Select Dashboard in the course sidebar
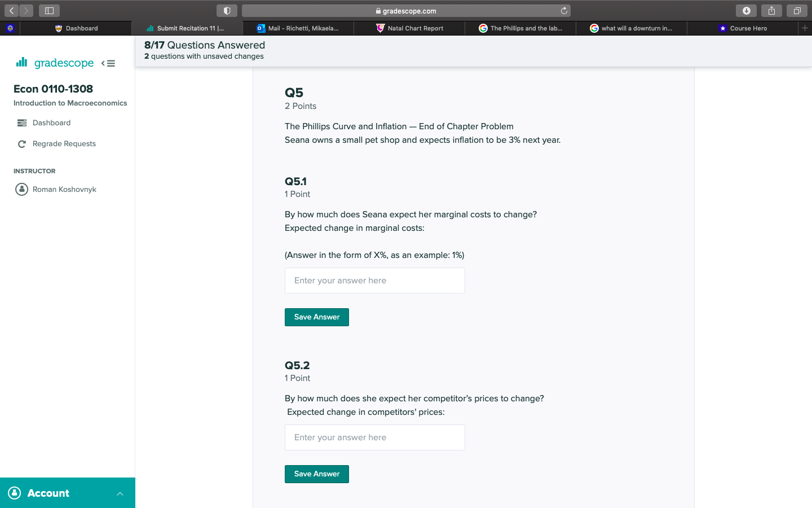The height and width of the screenshot is (508, 812). pyautogui.click(x=51, y=122)
